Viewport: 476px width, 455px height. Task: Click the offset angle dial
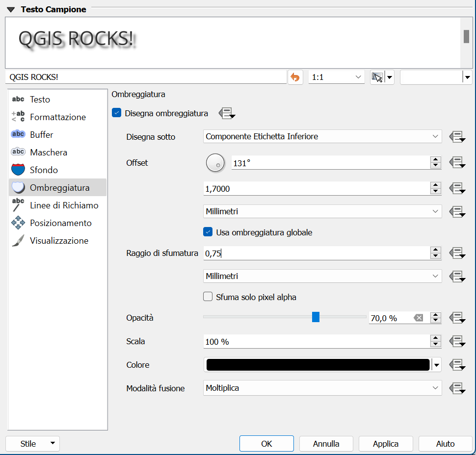coord(215,163)
